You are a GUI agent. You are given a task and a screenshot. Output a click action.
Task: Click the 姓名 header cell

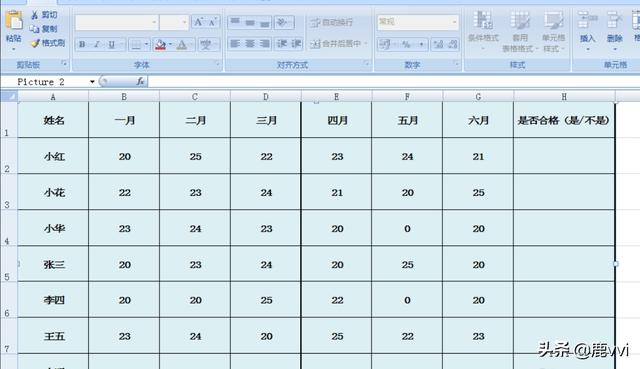tap(53, 120)
